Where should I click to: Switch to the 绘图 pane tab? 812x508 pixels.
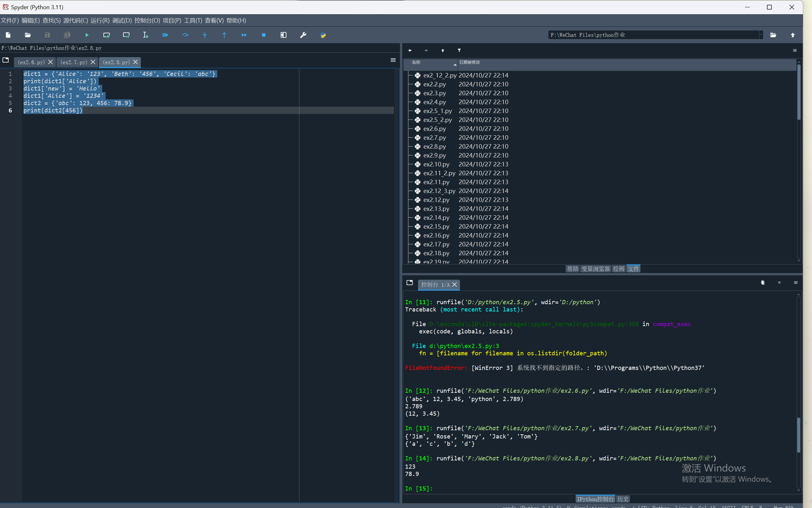click(x=619, y=269)
